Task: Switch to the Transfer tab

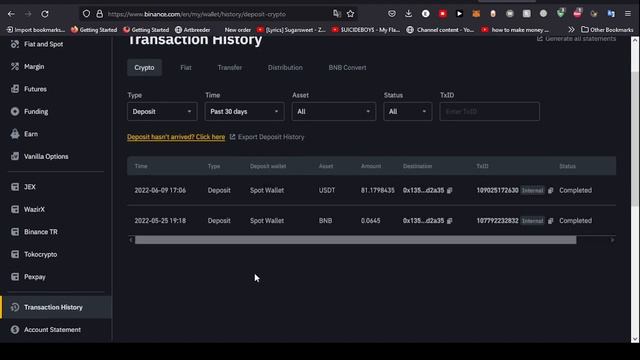Action: [x=230, y=68]
